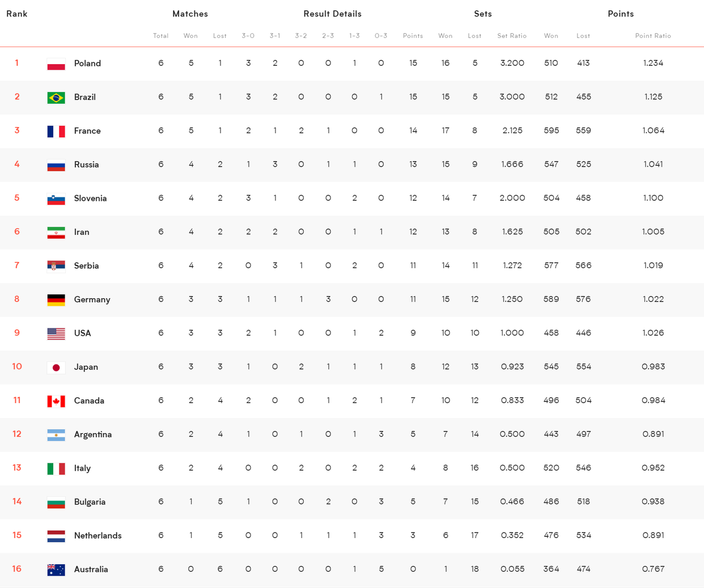Click the Brazil flag icon
The image size is (704, 588).
click(x=56, y=98)
